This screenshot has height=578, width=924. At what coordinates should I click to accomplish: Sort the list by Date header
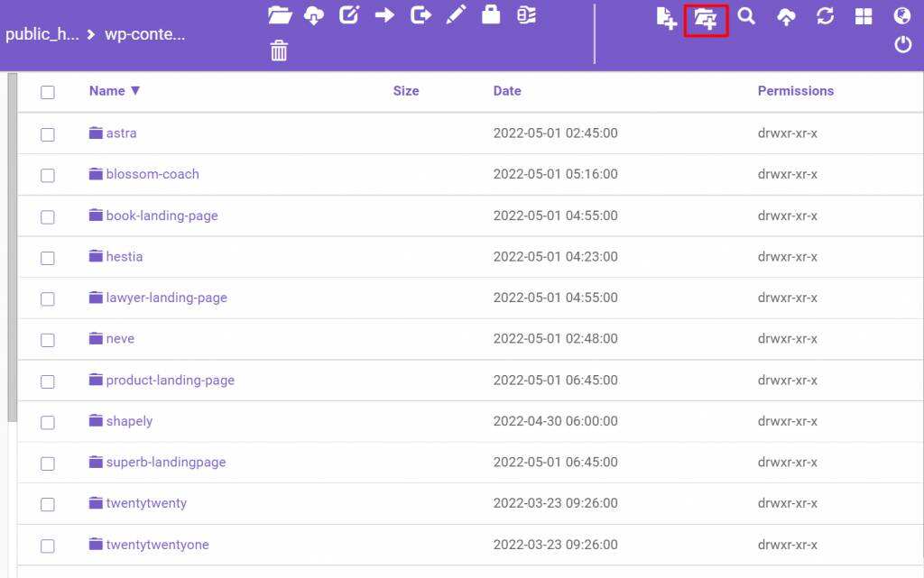pos(507,91)
